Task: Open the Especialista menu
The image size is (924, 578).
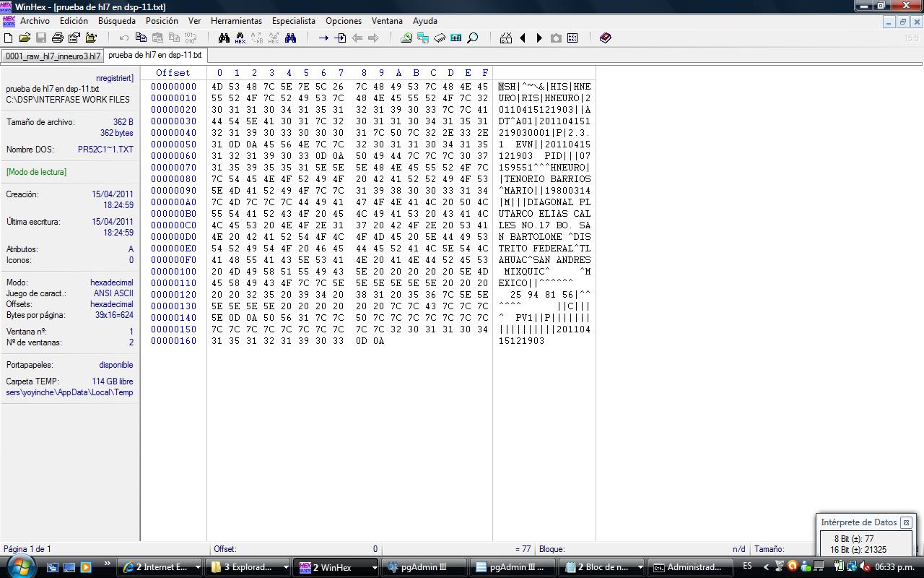Action: coord(294,21)
